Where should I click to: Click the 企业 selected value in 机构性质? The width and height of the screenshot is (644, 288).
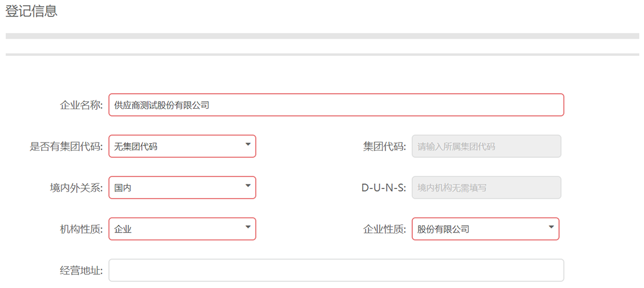point(123,229)
